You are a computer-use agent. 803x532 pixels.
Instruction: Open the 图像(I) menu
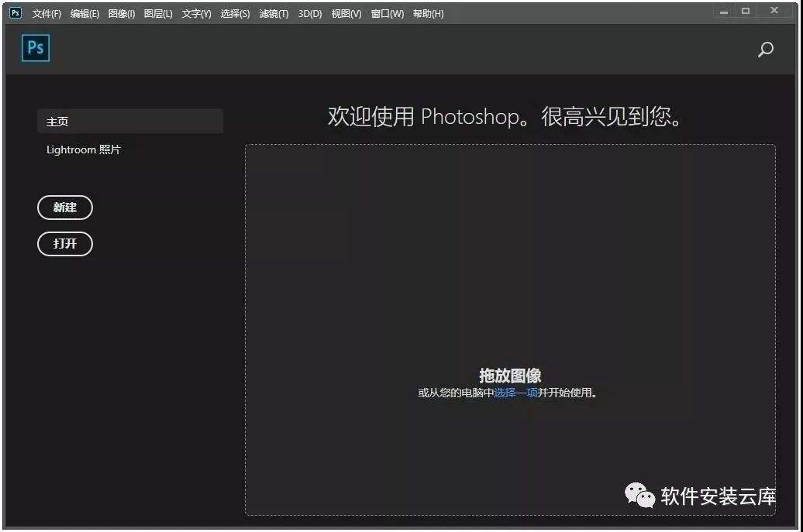[x=122, y=14]
